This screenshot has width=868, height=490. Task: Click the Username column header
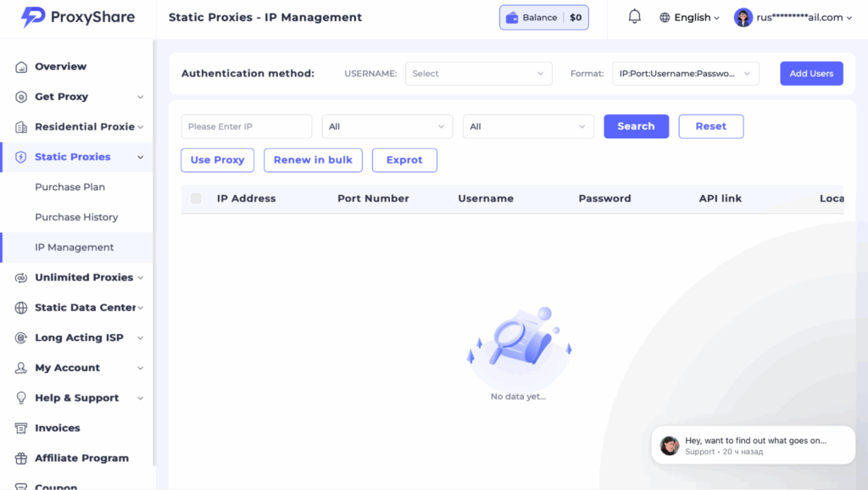(x=486, y=198)
